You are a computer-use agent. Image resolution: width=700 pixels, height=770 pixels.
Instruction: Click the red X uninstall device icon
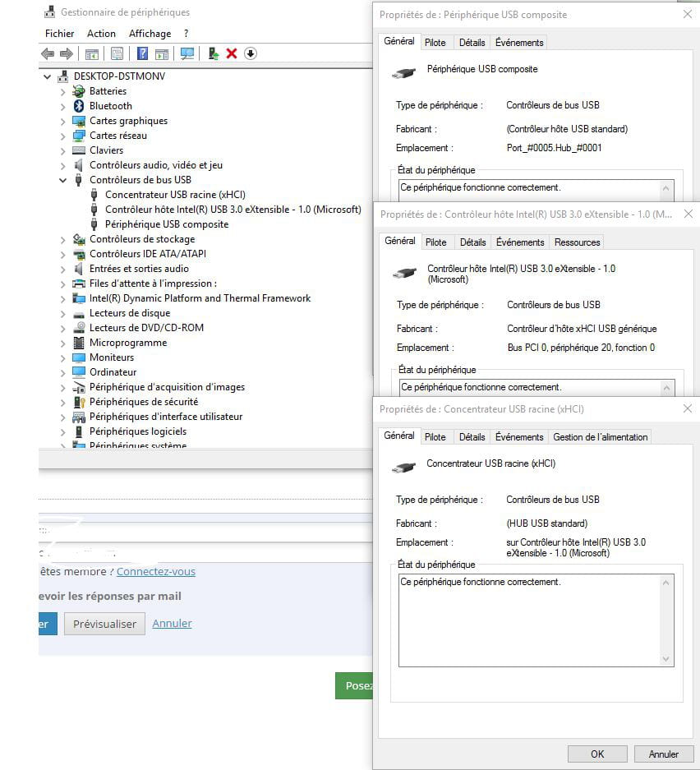232,53
